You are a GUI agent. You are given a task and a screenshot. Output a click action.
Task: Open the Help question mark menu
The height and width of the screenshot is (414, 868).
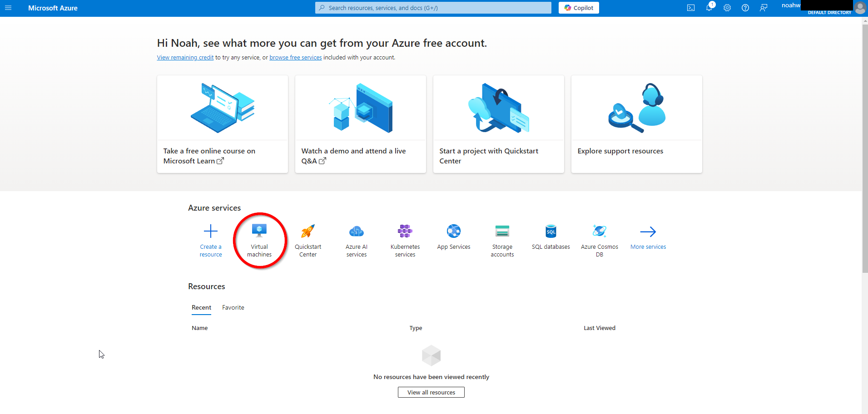(745, 8)
